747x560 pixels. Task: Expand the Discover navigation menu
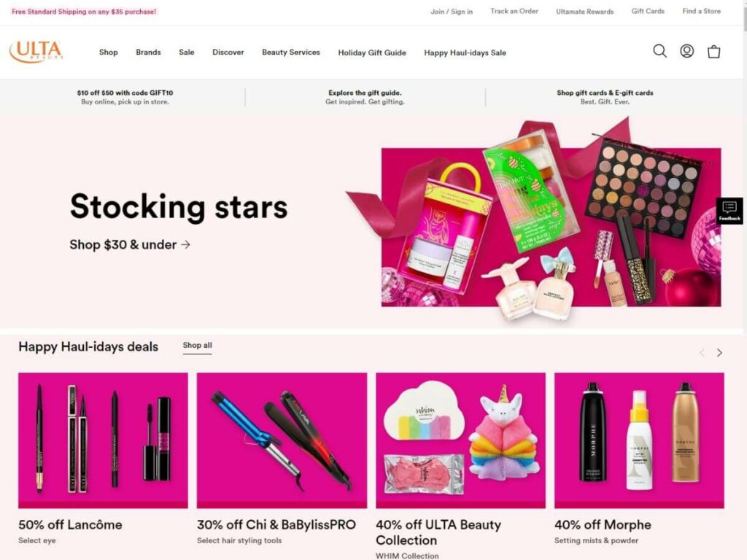(228, 52)
